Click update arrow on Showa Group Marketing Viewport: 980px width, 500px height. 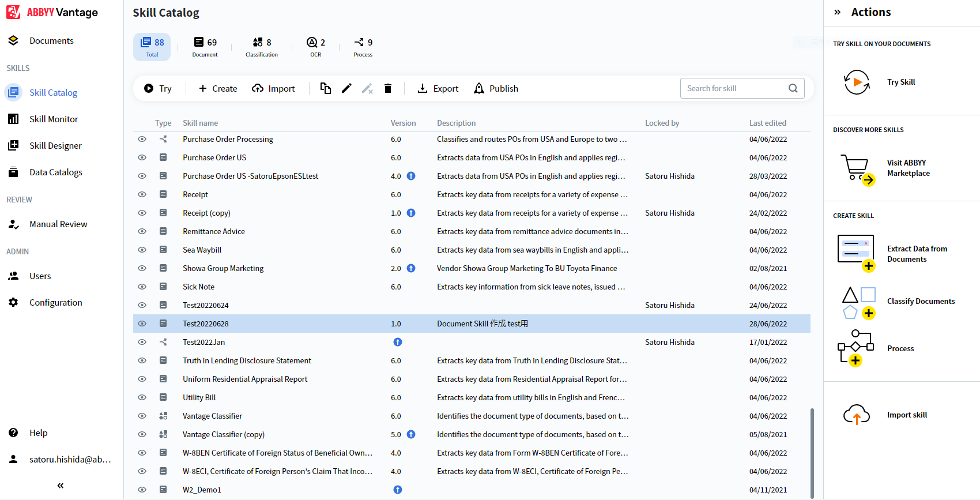(x=411, y=268)
